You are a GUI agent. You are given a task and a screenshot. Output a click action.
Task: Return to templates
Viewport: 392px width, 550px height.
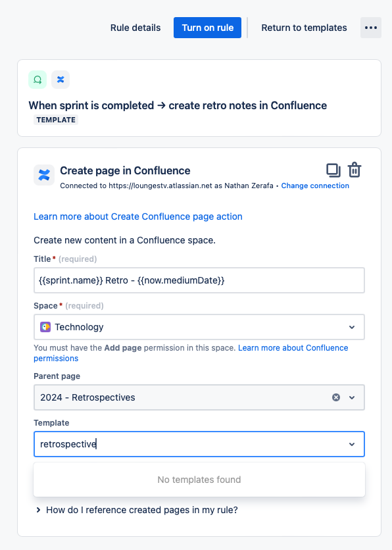[x=304, y=28]
